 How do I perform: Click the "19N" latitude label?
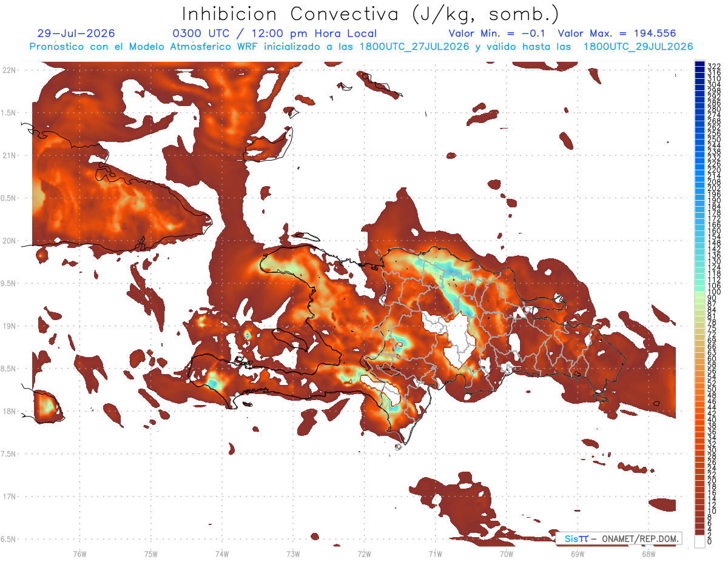9,326
